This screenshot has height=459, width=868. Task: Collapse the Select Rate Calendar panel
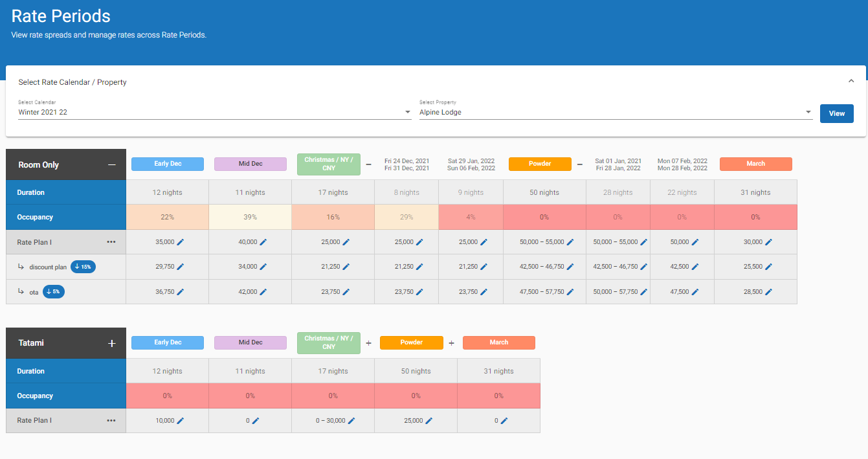[851, 82]
